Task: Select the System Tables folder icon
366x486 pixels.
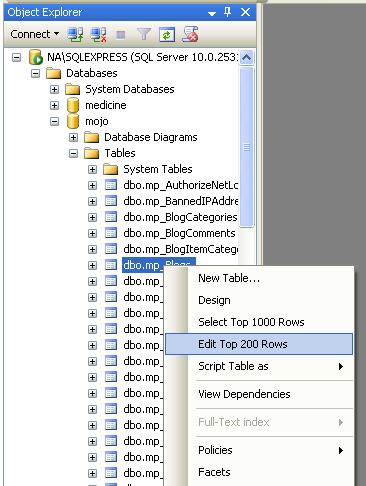Action: tap(111, 169)
